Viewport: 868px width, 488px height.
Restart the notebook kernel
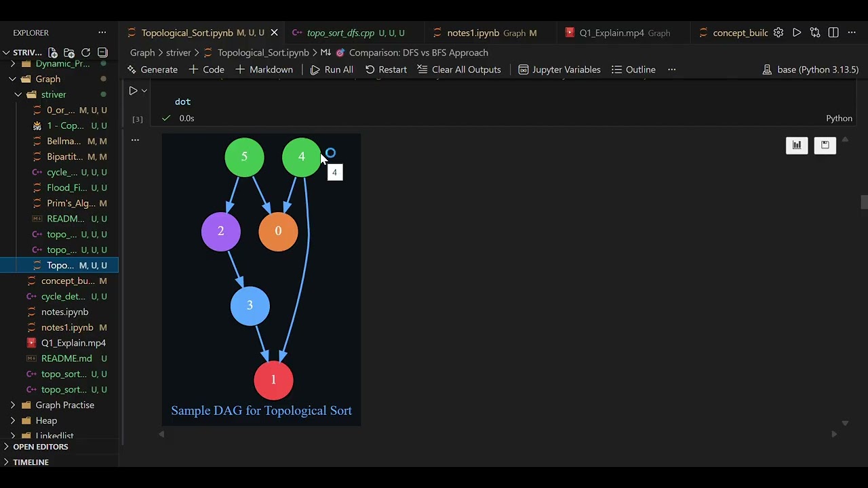386,69
